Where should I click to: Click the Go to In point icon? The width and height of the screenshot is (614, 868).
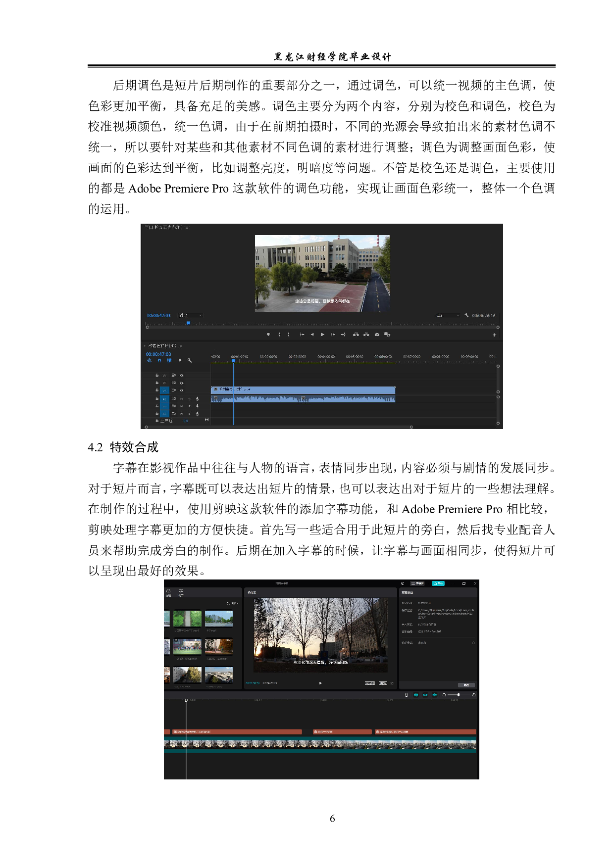[302, 335]
